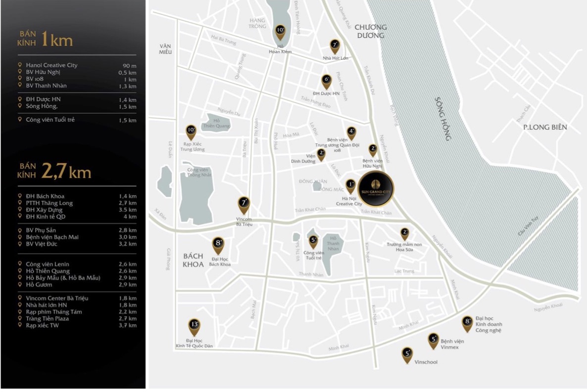Viewport: 587px width, 392px height.
Task: Click the Sun Grand City logo marker
Action: coord(376,188)
